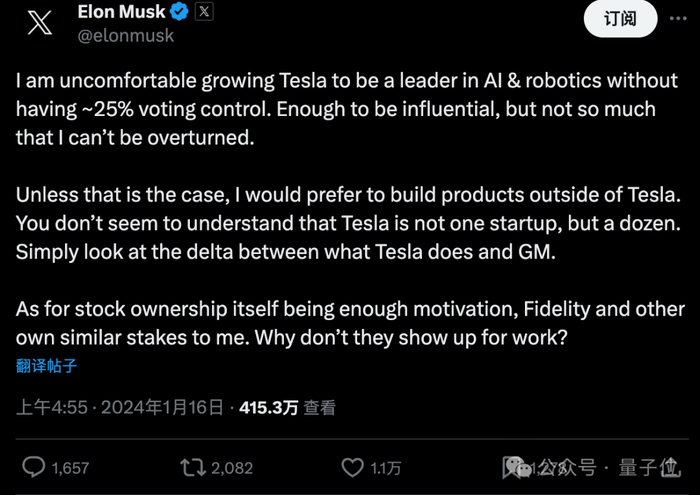This screenshot has width=700, height=495.
Task: Open the 415.3万 查看 view count
Action: pyautogui.click(x=287, y=408)
